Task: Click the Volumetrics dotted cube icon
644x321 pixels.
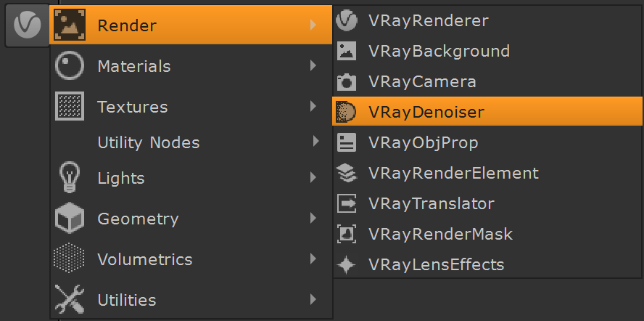Action: tap(70, 259)
